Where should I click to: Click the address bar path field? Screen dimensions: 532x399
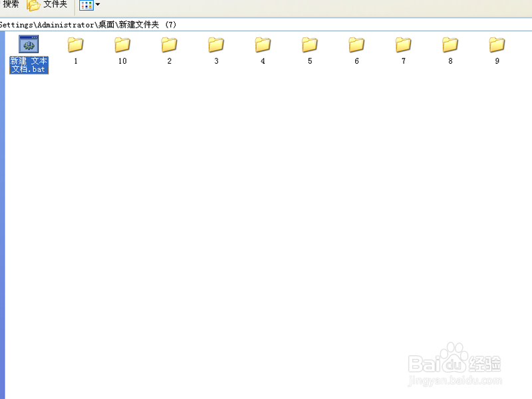click(266, 25)
